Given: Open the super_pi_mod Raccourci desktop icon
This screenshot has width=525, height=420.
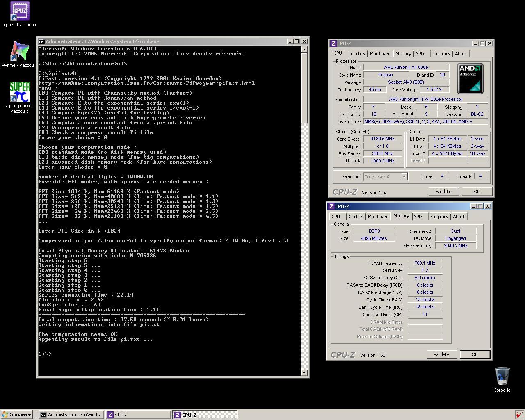Looking at the screenshot, I should (x=20, y=98).
